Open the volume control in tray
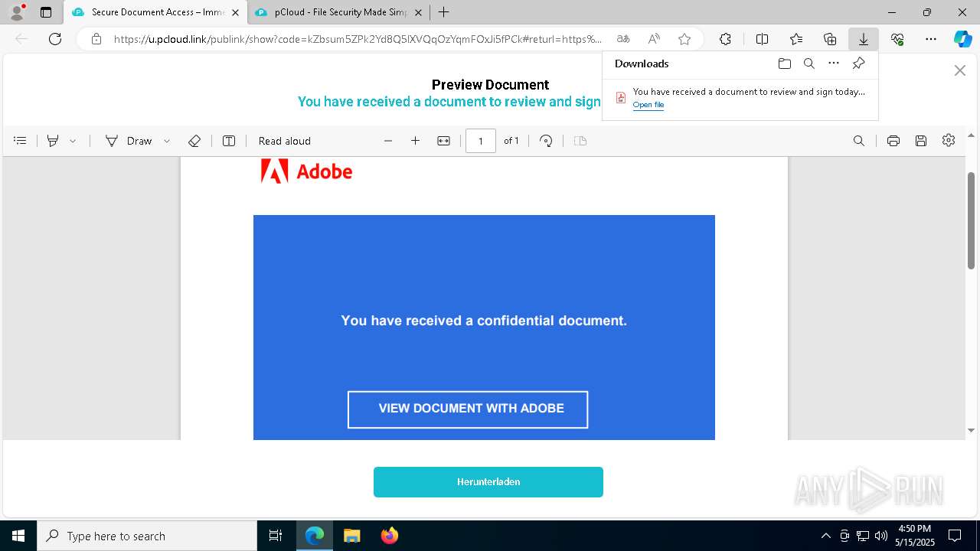980x551 pixels. click(x=881, y=536)
